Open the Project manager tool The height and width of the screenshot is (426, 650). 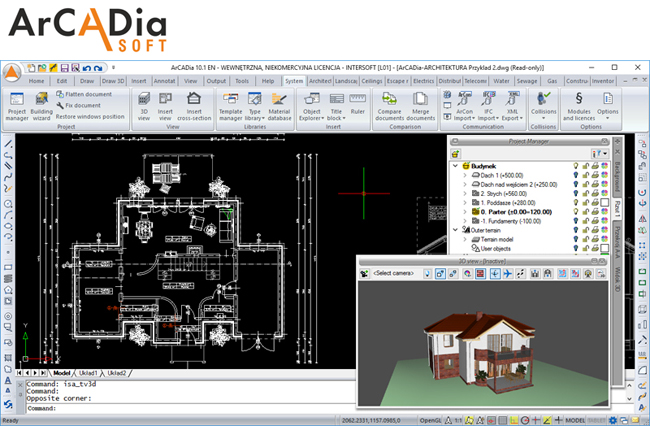point(17,106)
